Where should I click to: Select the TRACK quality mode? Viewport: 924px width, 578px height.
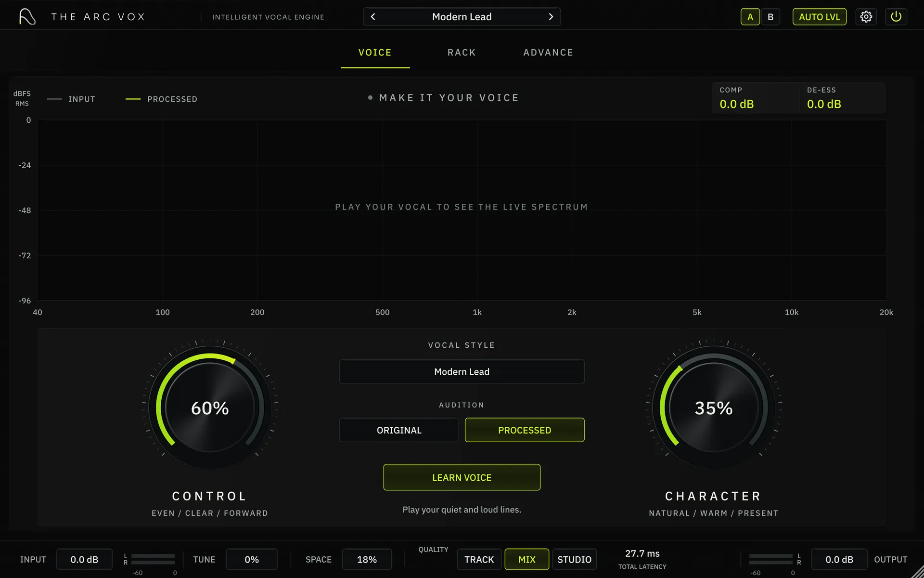(479, 559)
